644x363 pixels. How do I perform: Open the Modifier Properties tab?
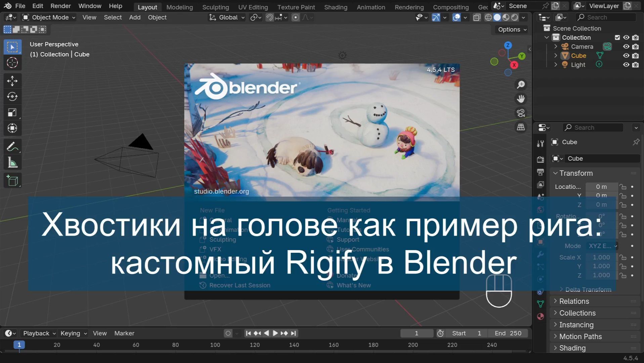[540, 255]
